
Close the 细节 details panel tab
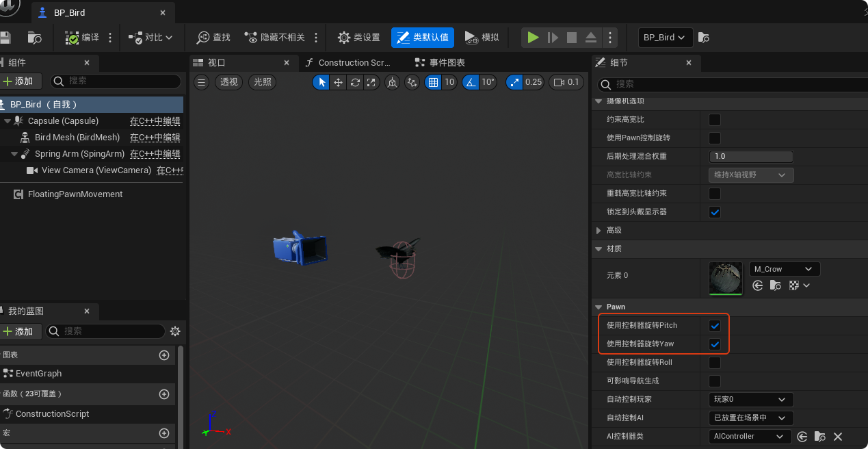click(x=688, y=62)
